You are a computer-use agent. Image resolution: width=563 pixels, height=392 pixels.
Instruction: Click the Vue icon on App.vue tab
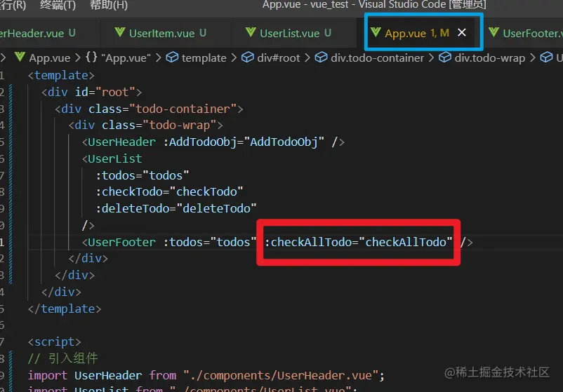[376, 33]
